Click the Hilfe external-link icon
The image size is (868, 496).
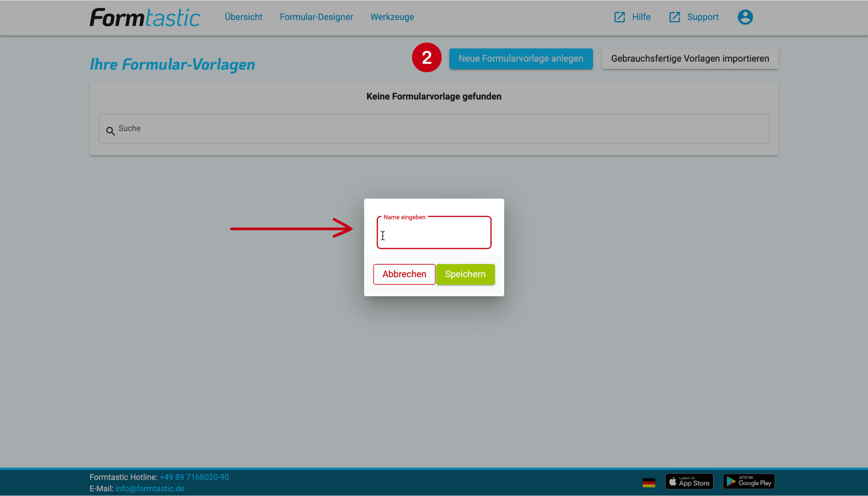coord(619,17)
